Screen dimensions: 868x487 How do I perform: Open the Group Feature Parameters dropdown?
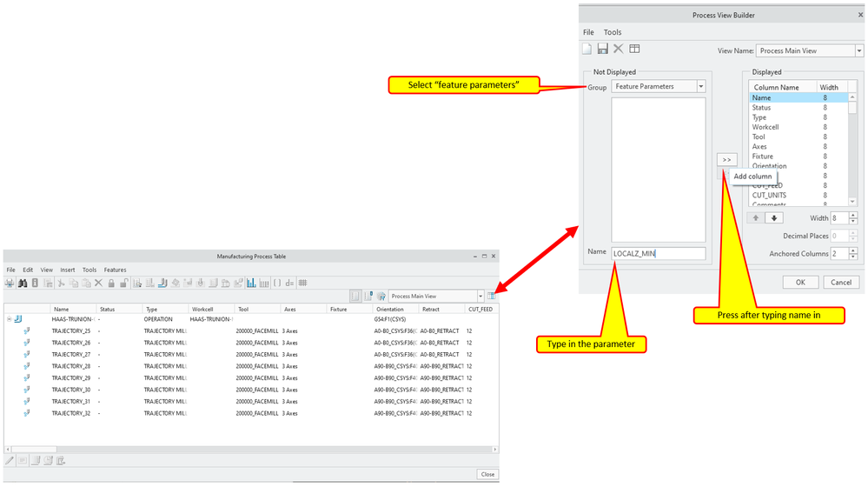click(x=701, y=86)
